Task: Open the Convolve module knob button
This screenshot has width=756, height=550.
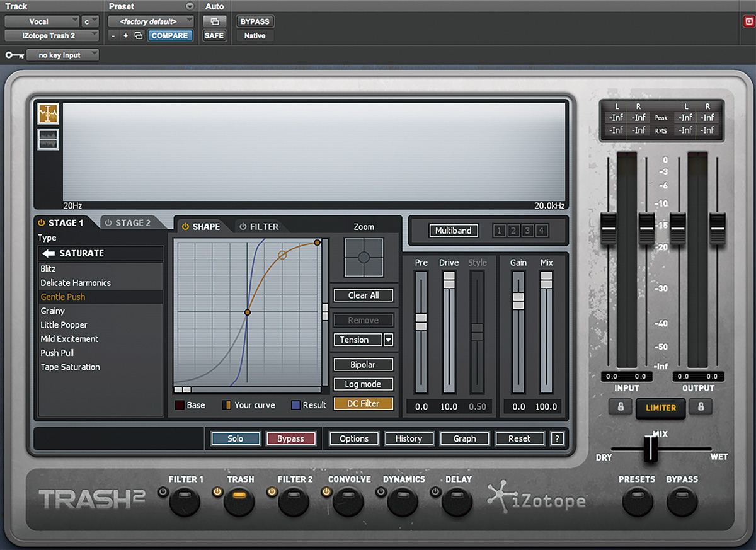Action: tap(348, 501)
